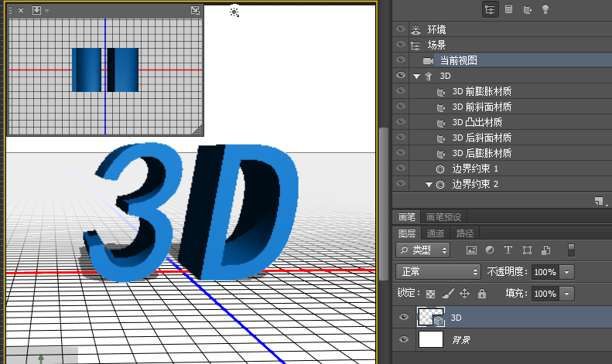Click the 3D layer thumbnail
Viewport: 612px width, 364px height.
click(431, 317)
